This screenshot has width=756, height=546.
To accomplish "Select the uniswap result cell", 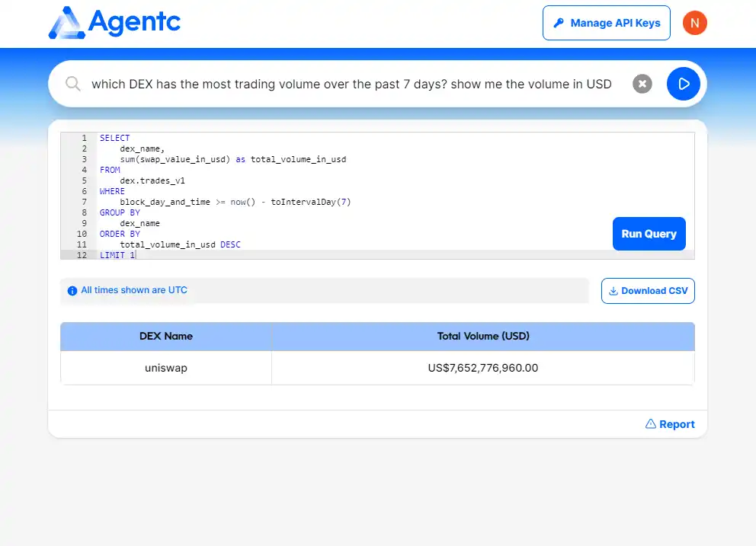I will pyautogui.click(x=166, y=368).
